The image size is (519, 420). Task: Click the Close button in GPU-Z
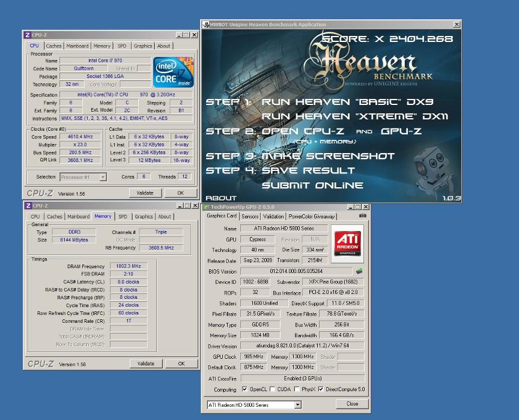point(352,404)
